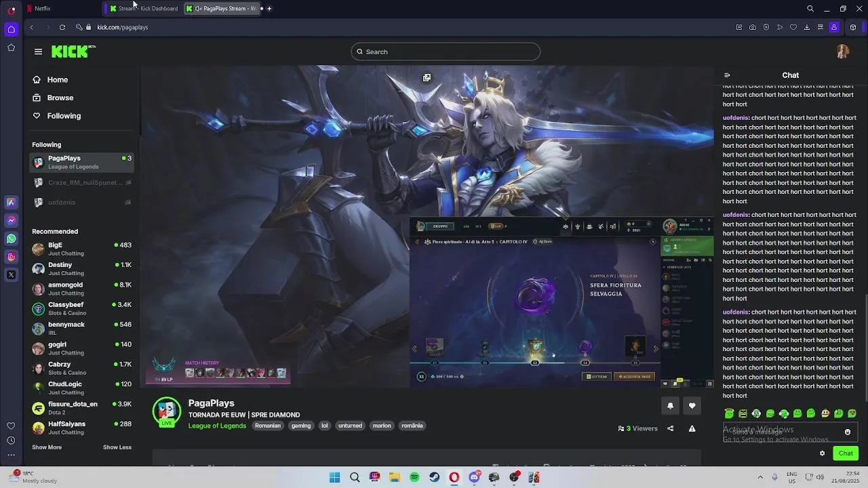Viewport: 868px width, 488px height.
Task: Open HalfSaiyans recommended channel
Action: click(82, 428)
